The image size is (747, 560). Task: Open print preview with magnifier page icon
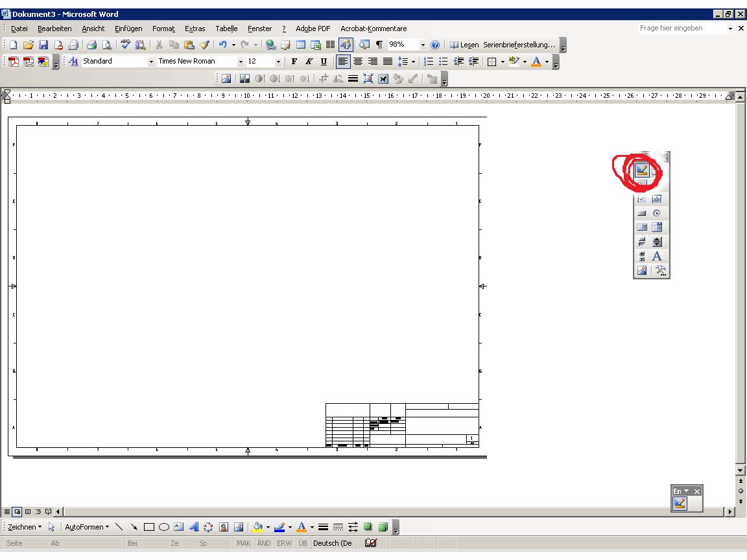tap(107, 45)
